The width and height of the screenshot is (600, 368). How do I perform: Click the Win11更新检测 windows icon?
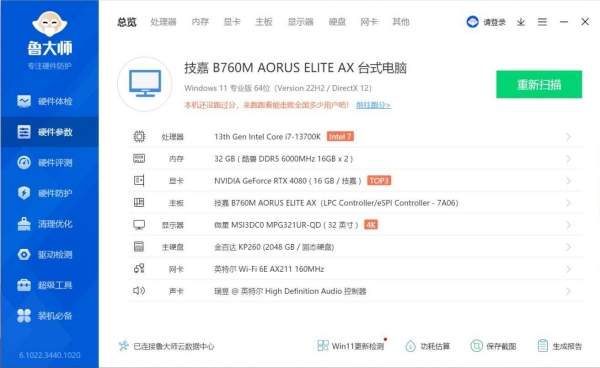[323, 346]
